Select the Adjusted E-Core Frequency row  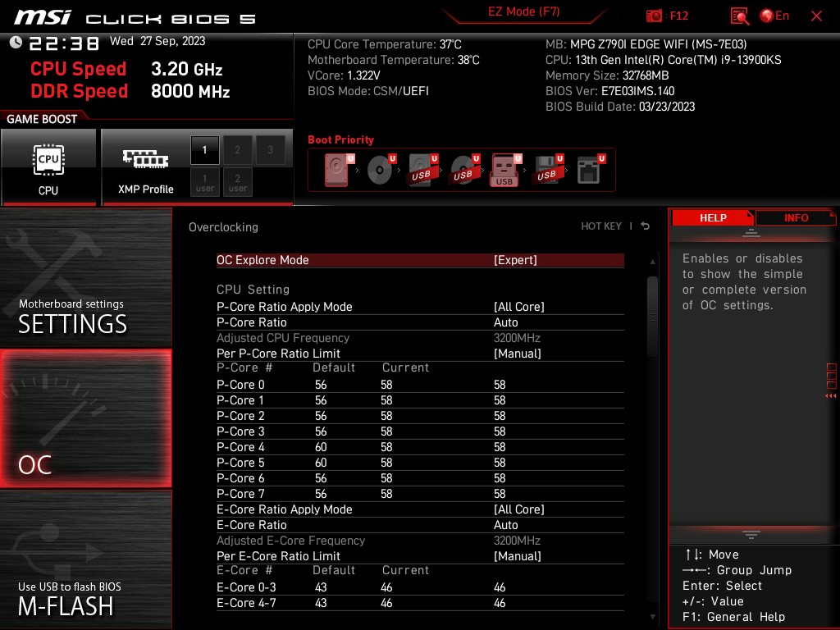[x=420, y=541]
